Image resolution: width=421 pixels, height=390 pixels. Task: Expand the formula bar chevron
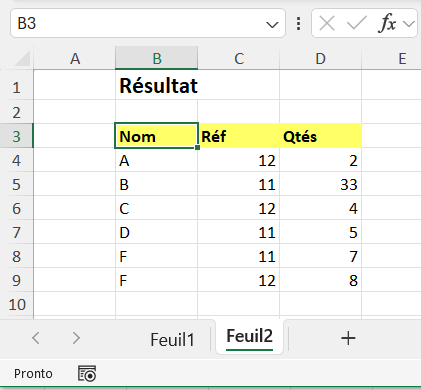click(x=409, y=24)
